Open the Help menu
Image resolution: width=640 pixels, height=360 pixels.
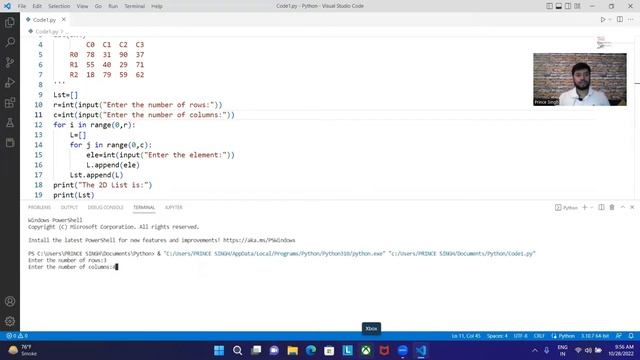coord(157,6)
